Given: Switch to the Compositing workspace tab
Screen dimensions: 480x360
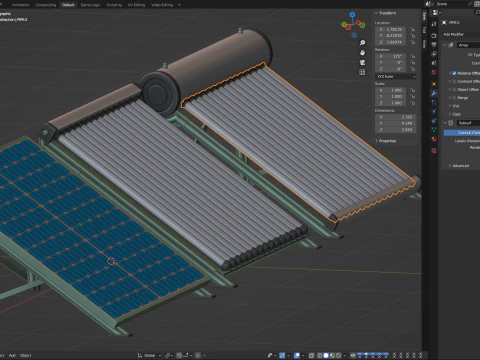Looking at the screenshot, I should [46, 5].
